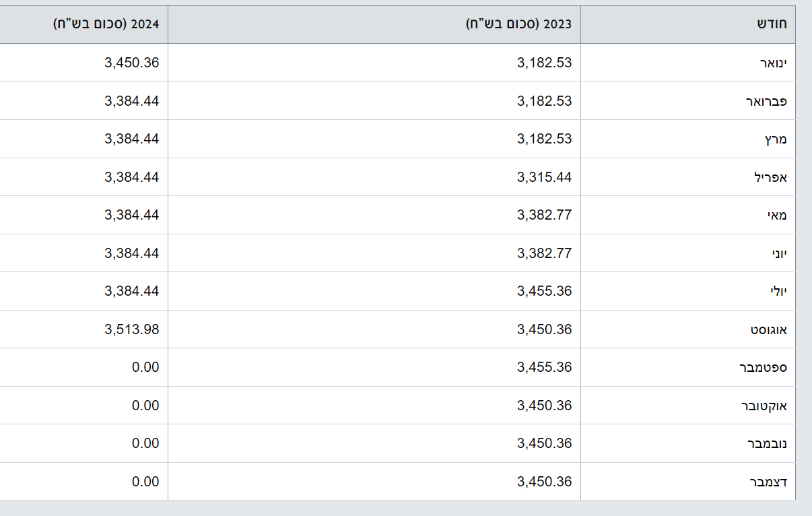Click the דצמבר 2024 zero value
Screen dimensions: 812x516
coord(145,482)
